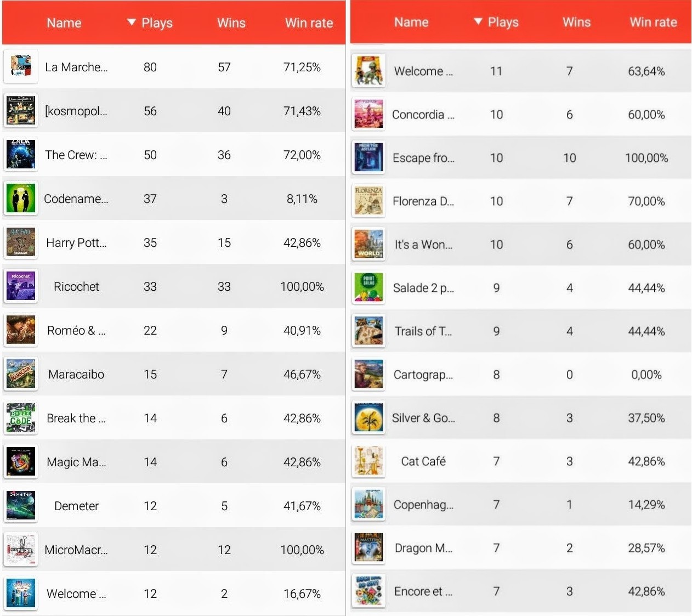This screenshot has height=616, width=692.
Task: Sort right table by Wins header
Action: [x=576, y=22]
